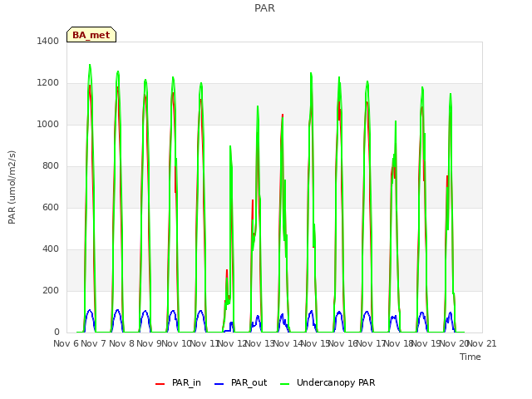Click the Nov 6 x-axis label

click(x=66, y=343)
